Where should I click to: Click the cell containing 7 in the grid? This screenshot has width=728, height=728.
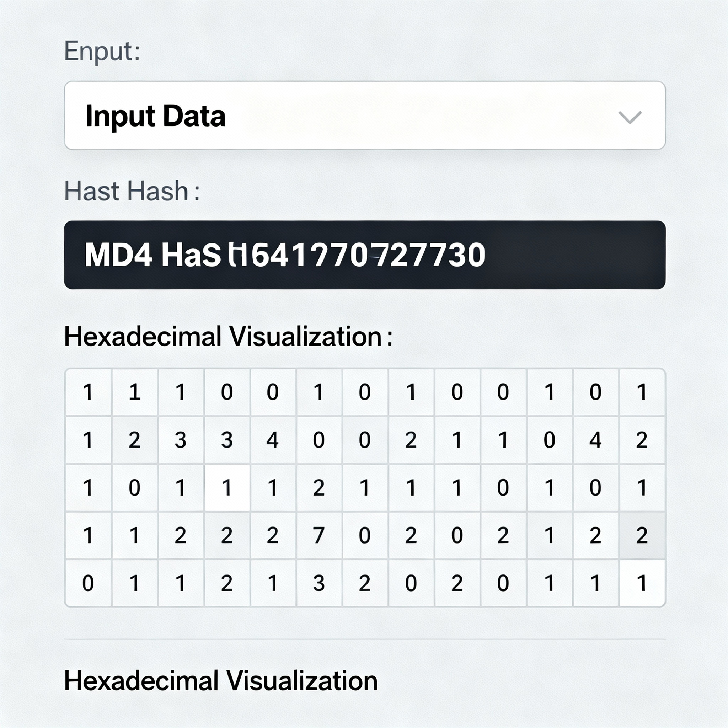tap(319, 535)
